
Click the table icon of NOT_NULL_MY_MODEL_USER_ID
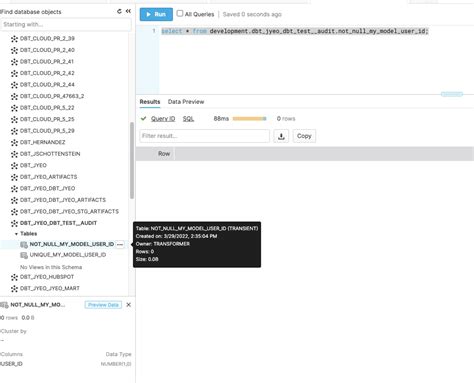(x=24, y=245)
